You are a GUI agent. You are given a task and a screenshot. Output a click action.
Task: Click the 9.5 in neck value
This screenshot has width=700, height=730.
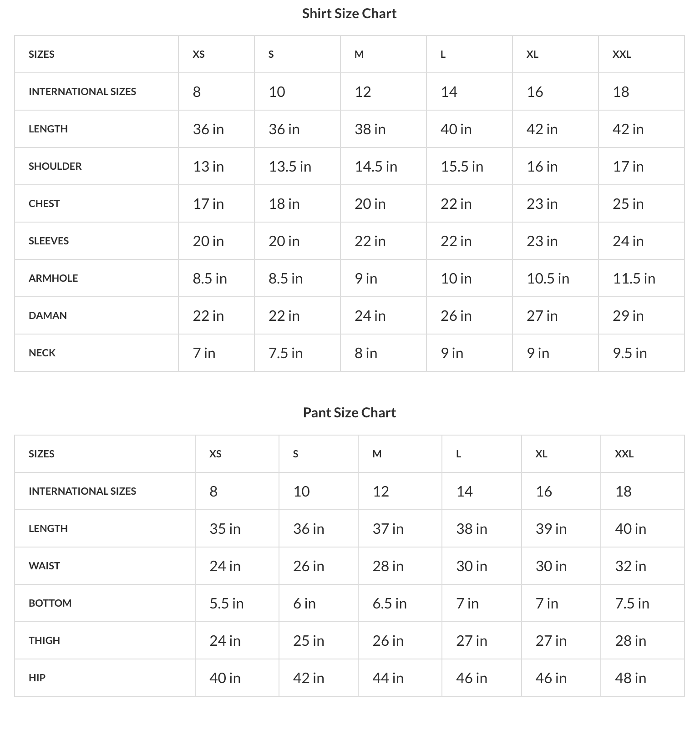(x=629, y=353)
